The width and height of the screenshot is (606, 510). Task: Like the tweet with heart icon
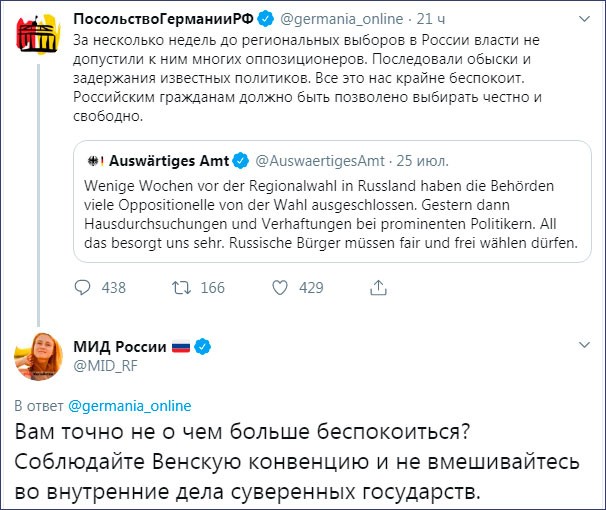[x=280, y=288]
